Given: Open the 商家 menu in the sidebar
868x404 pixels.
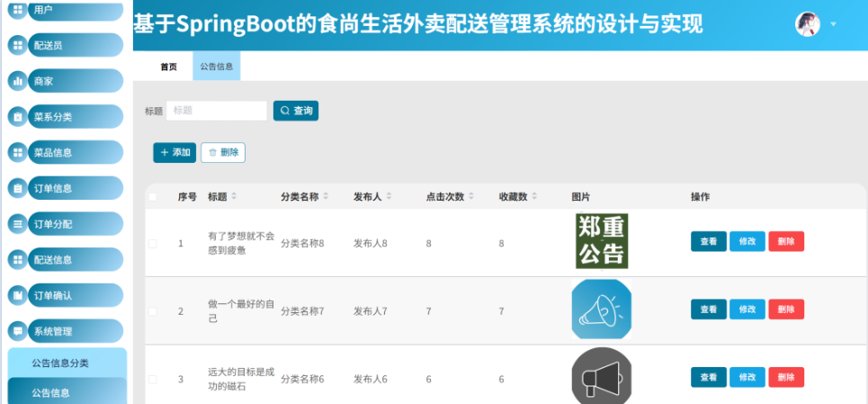Looking at the screenshot, I should pyautogui.click(x=76, y=81).
